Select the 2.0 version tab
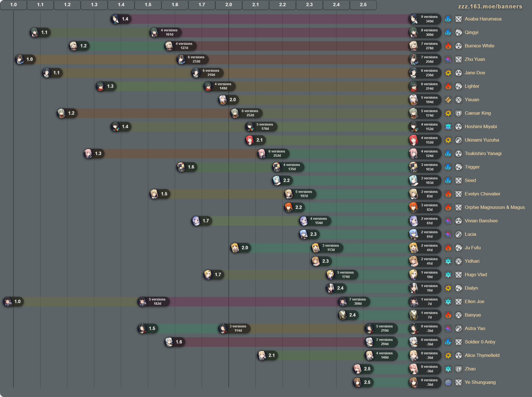 229,5
